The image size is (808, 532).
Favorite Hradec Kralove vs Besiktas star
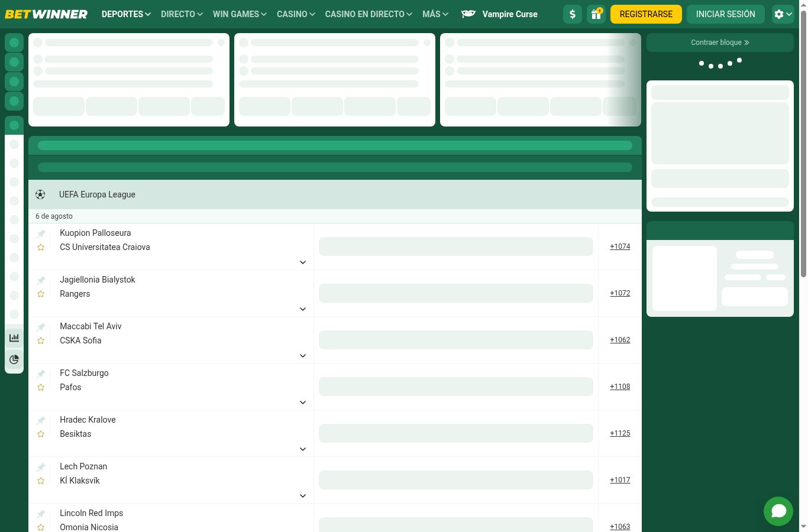[x=41, y=434]
